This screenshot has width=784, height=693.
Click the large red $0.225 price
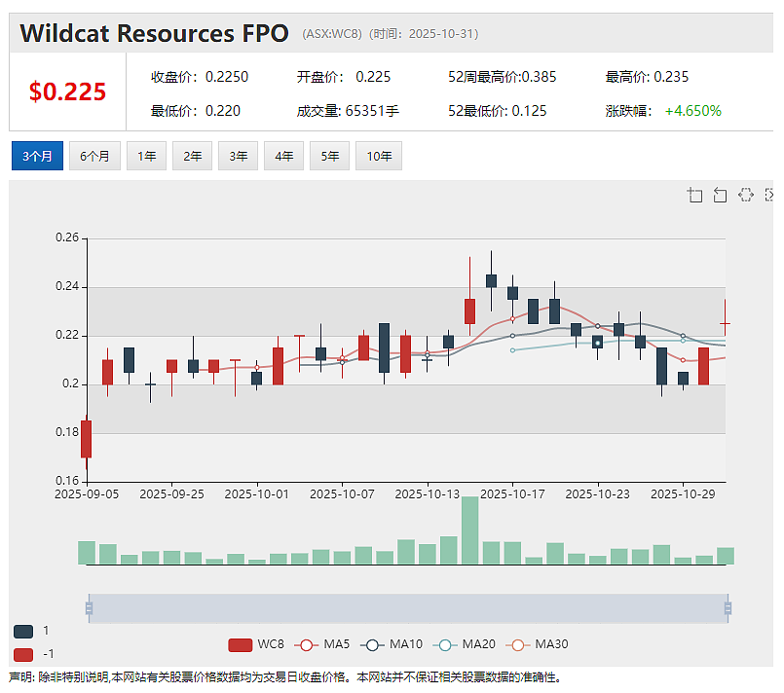coord(67,91)
